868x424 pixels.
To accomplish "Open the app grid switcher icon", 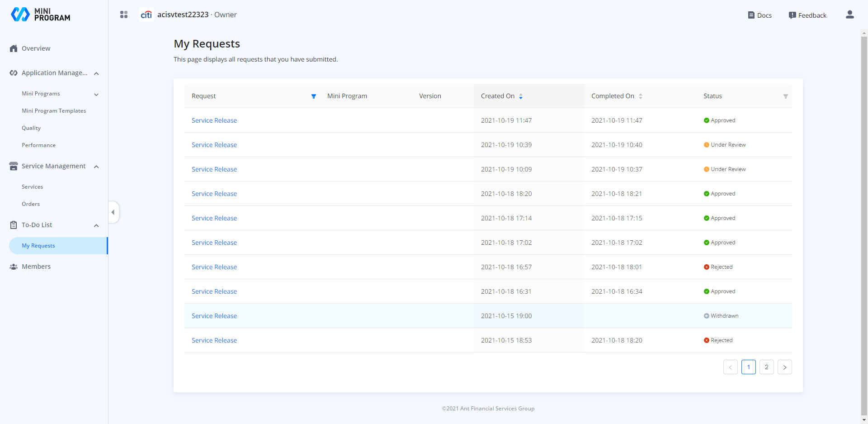I will (124, 15).
